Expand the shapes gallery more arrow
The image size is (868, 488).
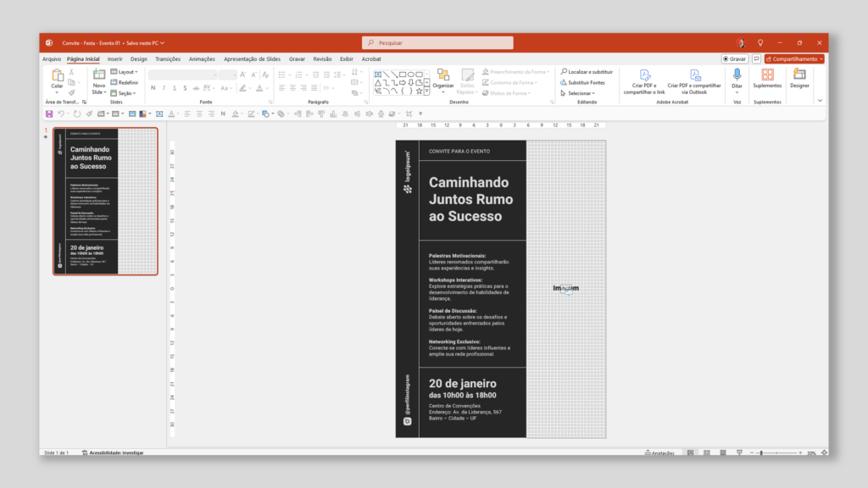click(x=427, y=91)
